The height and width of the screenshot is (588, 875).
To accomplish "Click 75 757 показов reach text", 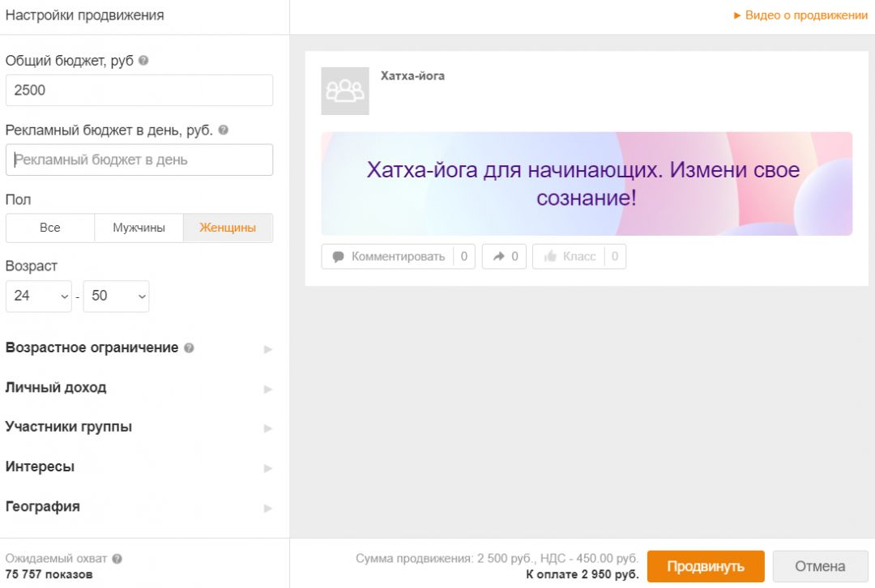I will [49, 574].
